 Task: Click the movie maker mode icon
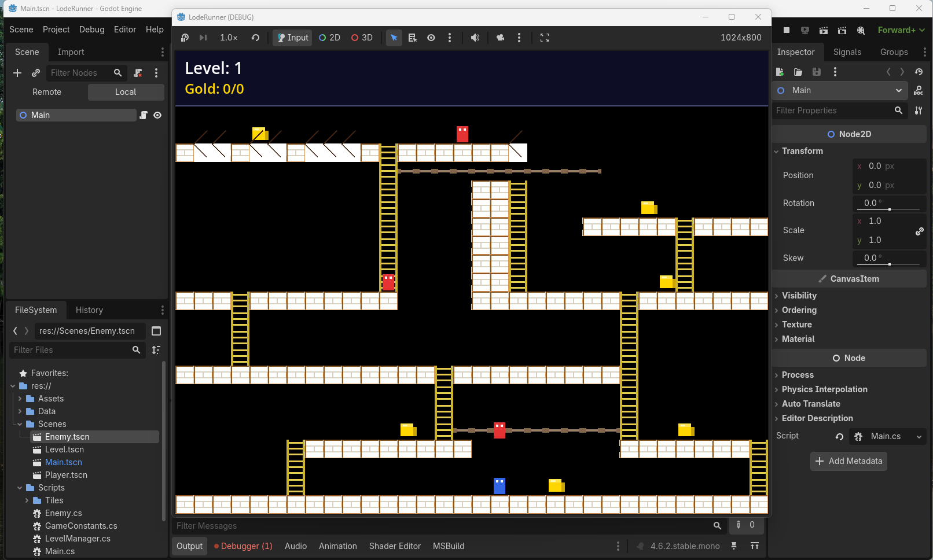861,30
